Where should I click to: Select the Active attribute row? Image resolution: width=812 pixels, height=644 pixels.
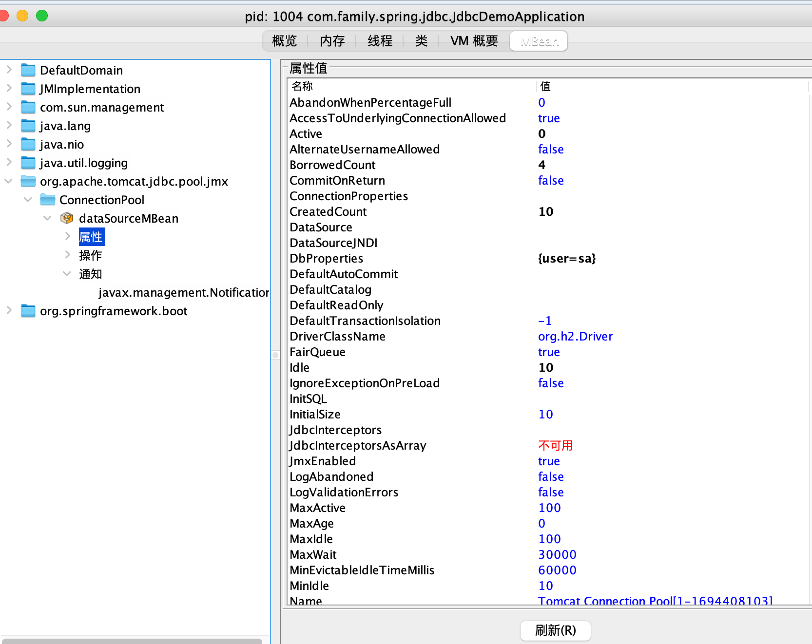pyautogui.click(x=548, y=133)
